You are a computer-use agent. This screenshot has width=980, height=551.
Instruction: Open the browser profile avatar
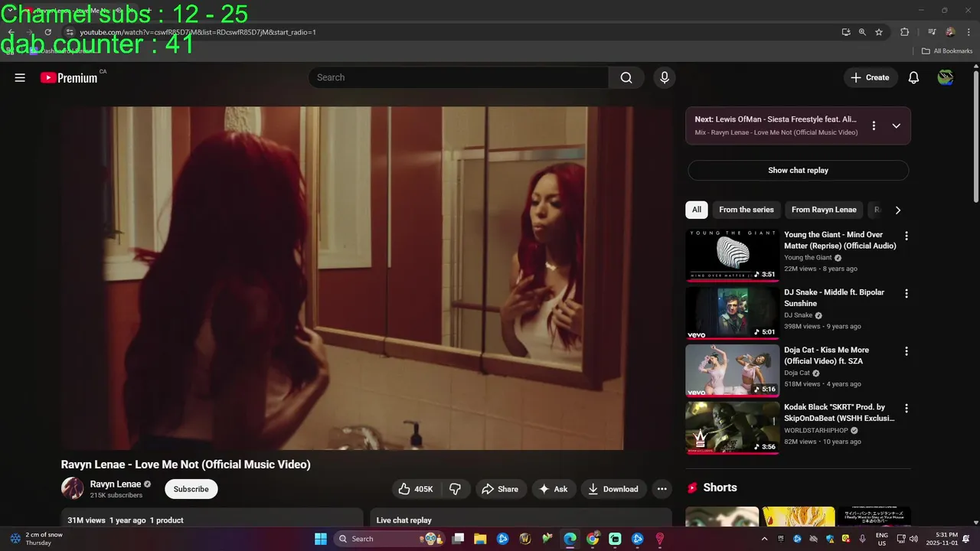[x=950, y=32]
